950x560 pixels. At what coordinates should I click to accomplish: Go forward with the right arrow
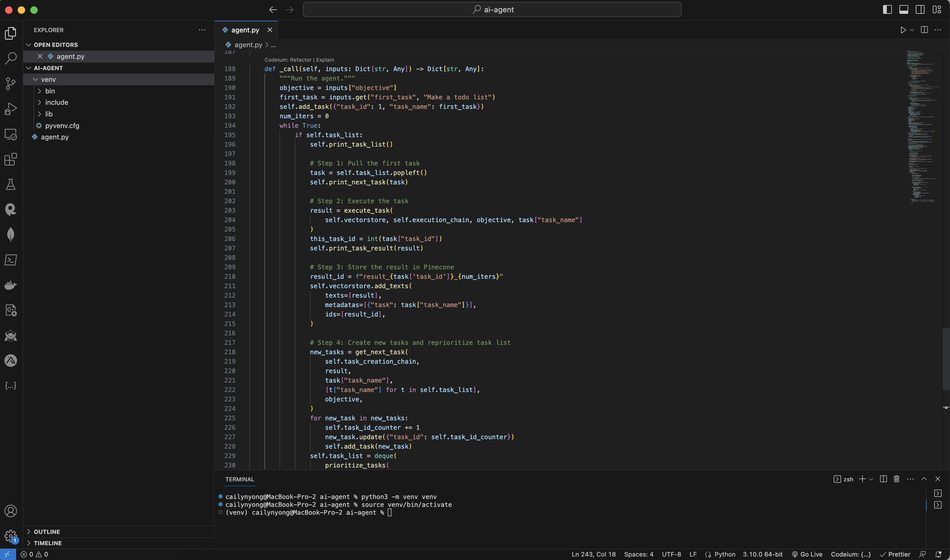tap(290, 10)
